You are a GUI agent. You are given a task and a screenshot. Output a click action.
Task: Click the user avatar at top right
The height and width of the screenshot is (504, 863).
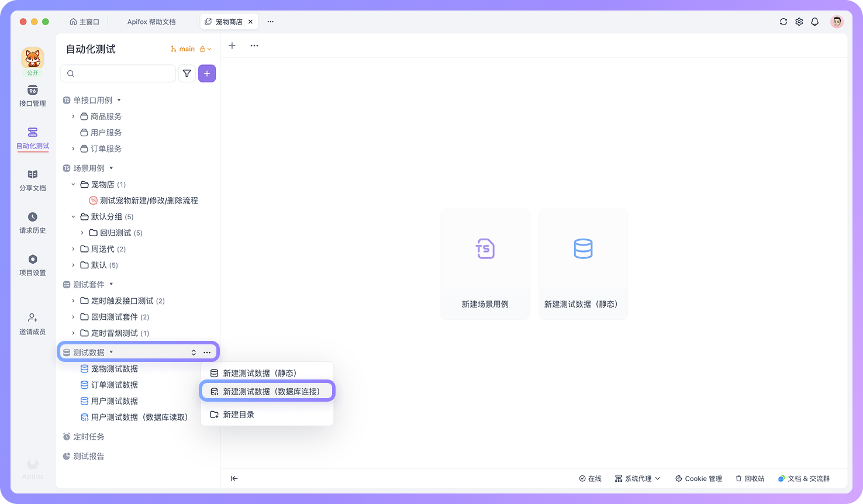pos(837,22)
